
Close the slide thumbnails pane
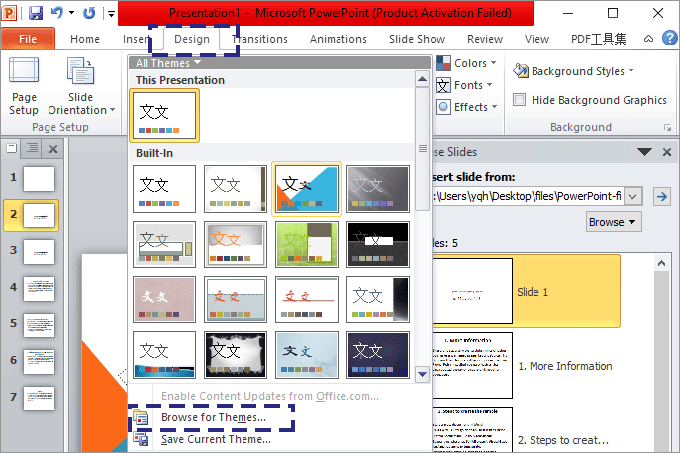(53, 149)
